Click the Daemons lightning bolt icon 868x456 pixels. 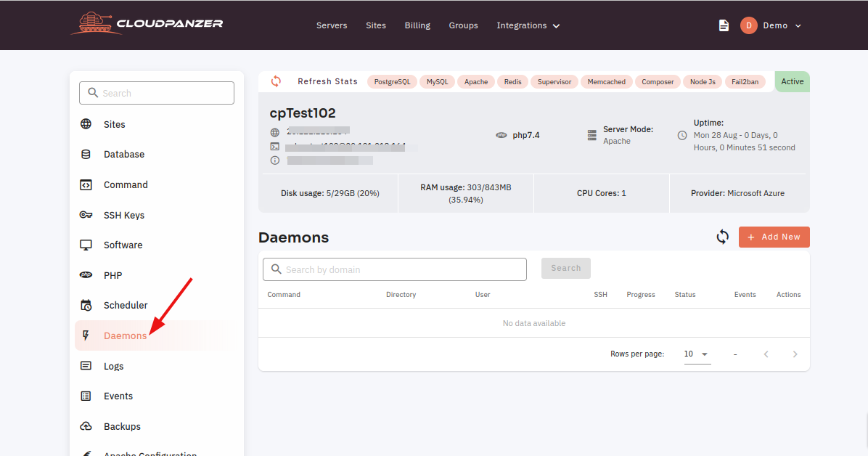coord(86,335)
